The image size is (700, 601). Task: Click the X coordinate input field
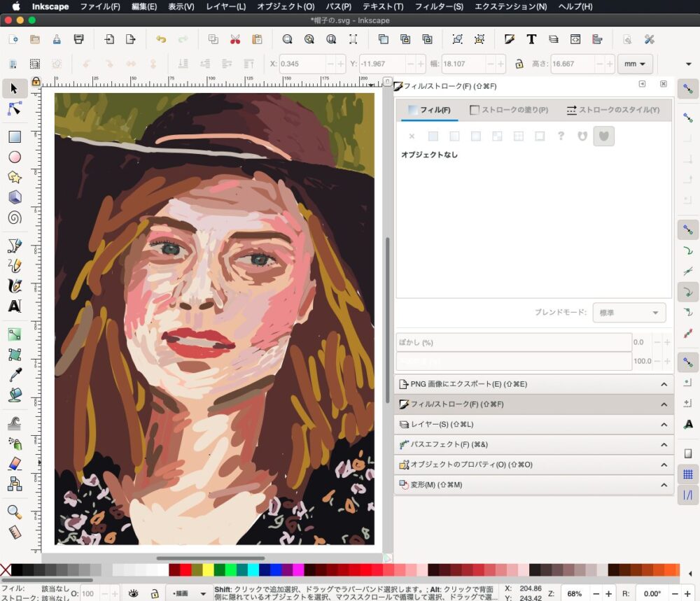point(302,64)
